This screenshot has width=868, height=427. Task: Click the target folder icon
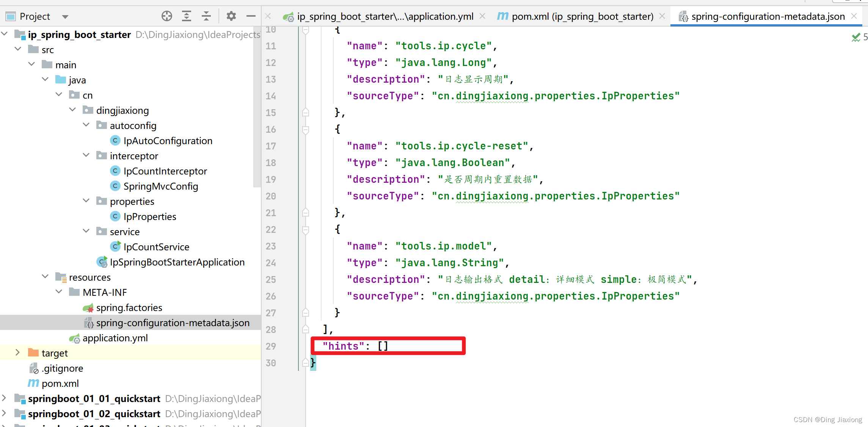pos(33,353)
